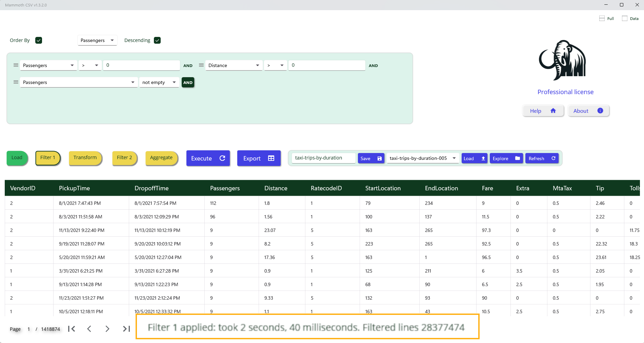This screenshot has width=644, height=343.
Task: Switch to the Transform step
Action: [x=85, y=158]
